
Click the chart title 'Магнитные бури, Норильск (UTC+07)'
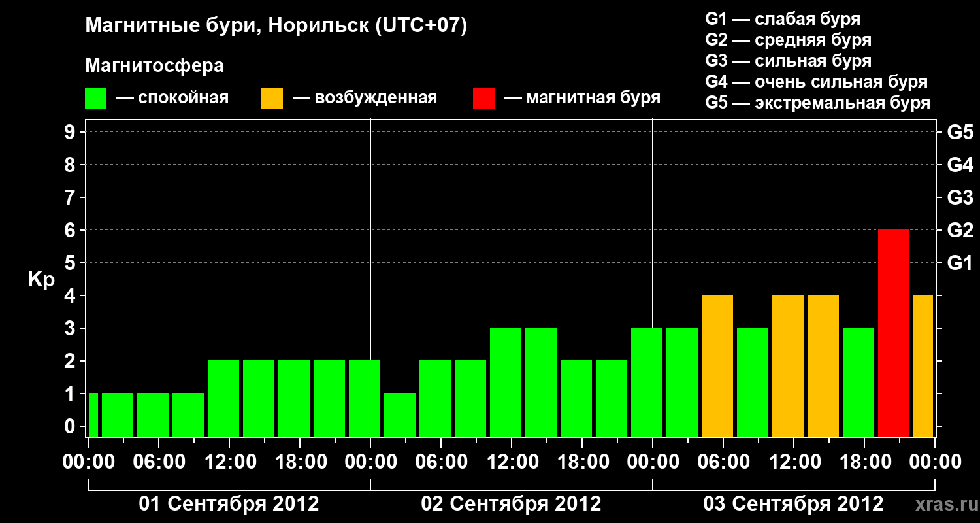pos(276,27)
